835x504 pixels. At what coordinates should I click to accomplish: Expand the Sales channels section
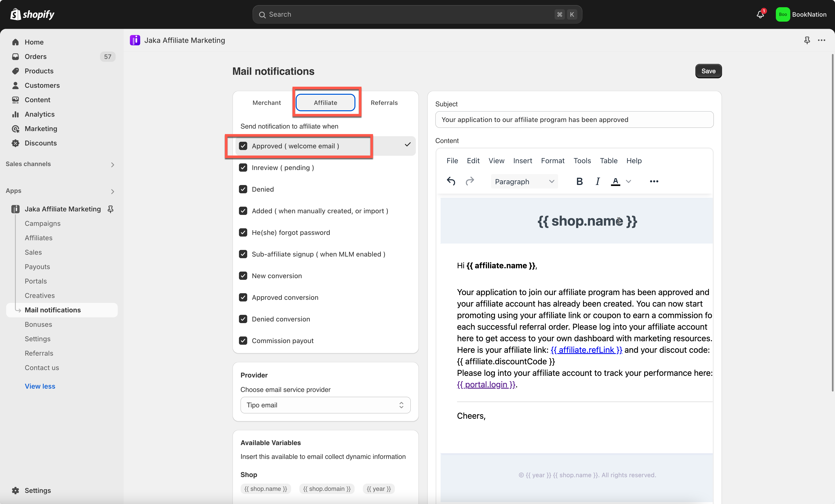point(113,165)
